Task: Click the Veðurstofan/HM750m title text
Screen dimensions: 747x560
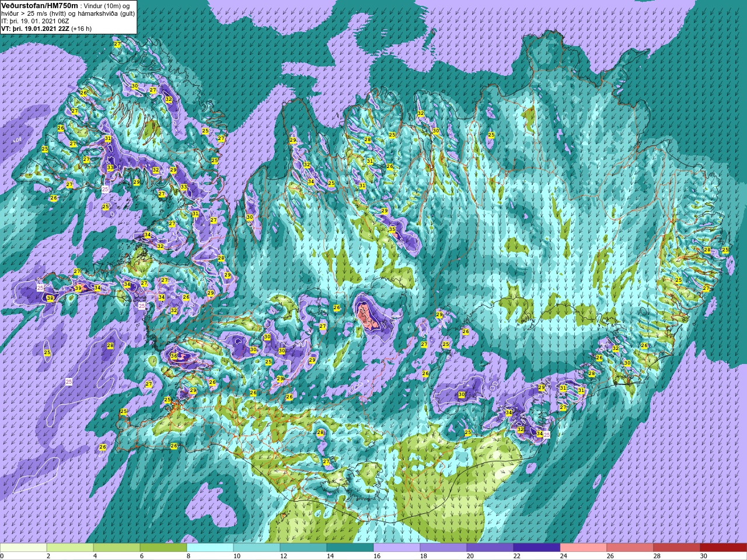Action: point(40,5)
